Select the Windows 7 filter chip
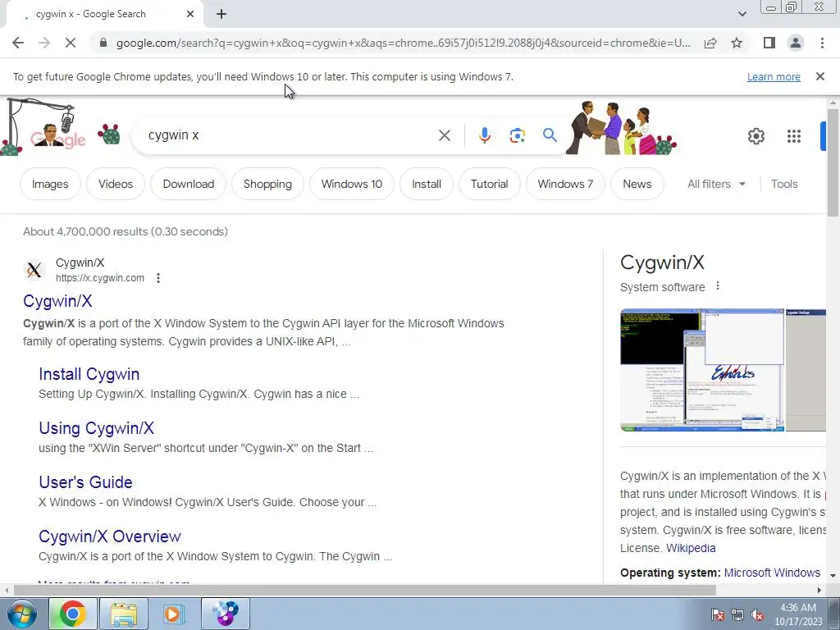This screenshot has width=840, height=630. point(565,184)
